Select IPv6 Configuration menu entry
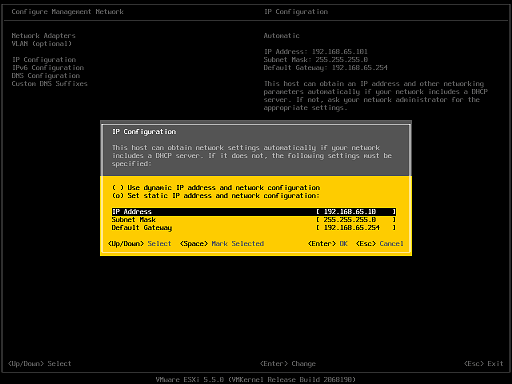 coord(48,68)
